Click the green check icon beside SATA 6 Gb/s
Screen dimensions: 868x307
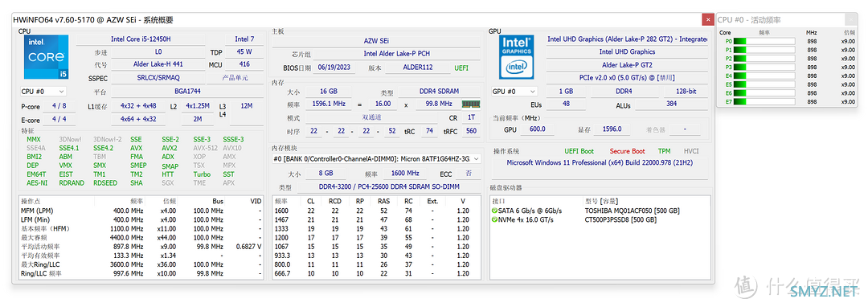coord(494,211)
